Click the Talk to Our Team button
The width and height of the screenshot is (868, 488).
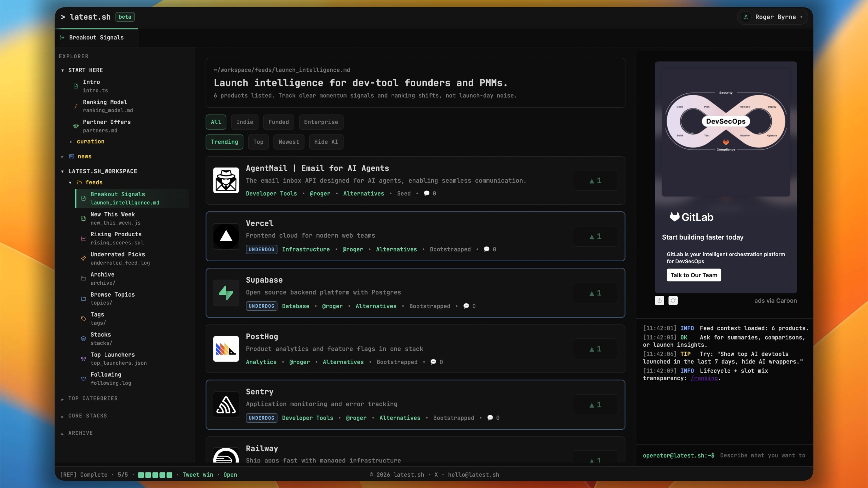point(693,275)
